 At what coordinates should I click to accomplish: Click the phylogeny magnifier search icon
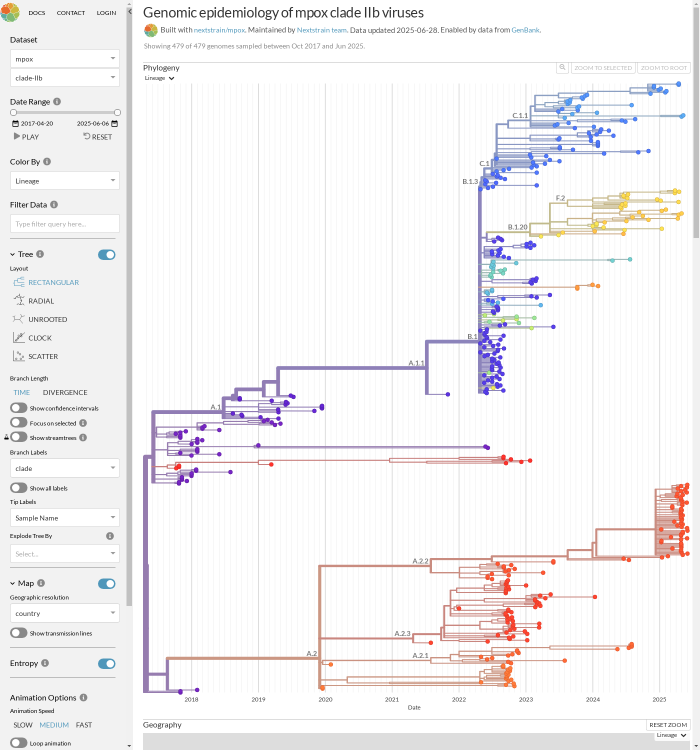pos(562,67)
